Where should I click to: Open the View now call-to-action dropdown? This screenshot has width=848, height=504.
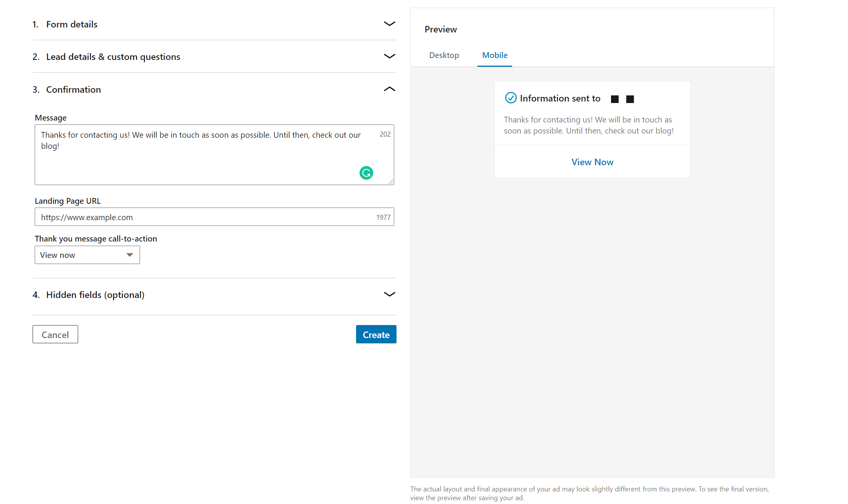[87, 255]
